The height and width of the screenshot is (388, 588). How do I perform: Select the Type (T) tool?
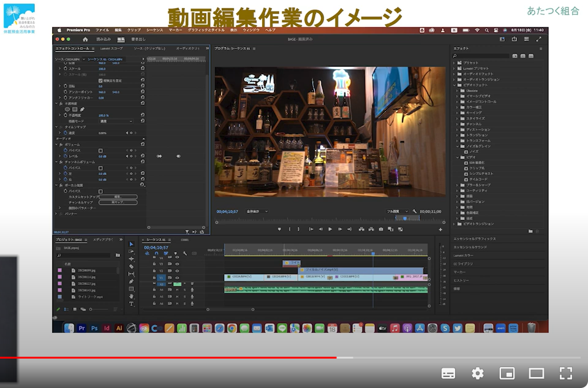[x=131, y=304]
